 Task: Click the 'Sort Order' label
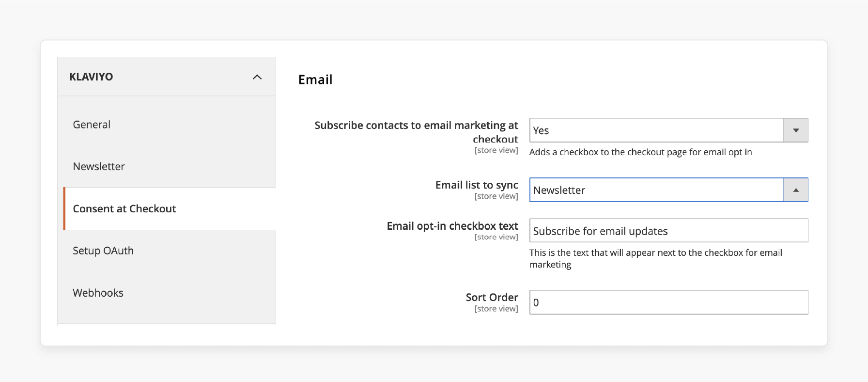pos(492,297)
